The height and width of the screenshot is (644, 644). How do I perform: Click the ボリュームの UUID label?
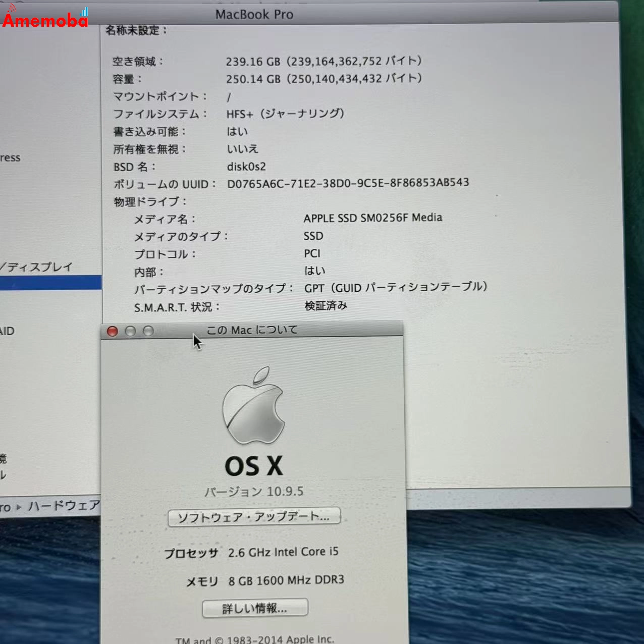click(x=165, y=184)
